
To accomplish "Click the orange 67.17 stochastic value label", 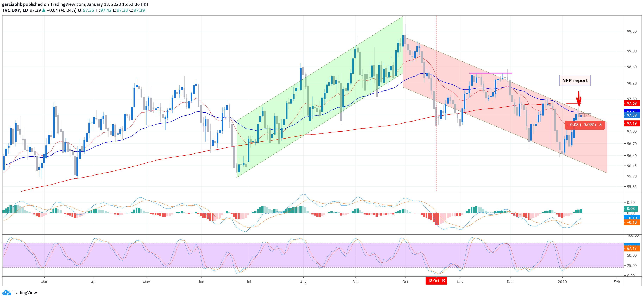I will pos(632,248).
